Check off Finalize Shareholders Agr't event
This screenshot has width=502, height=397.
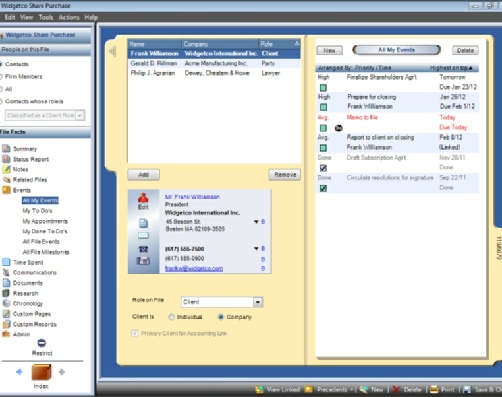click(x=323, y=88)
